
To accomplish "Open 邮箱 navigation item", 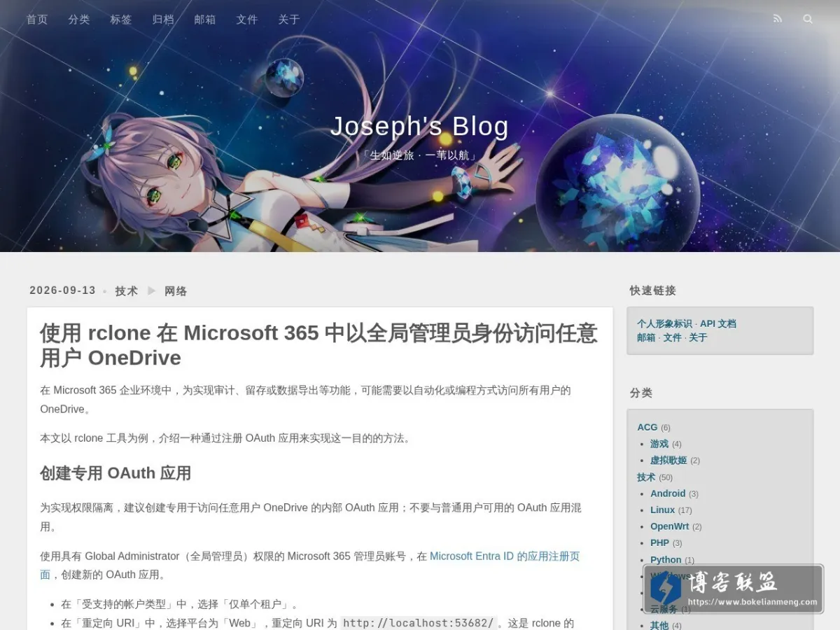I will 205,20.
